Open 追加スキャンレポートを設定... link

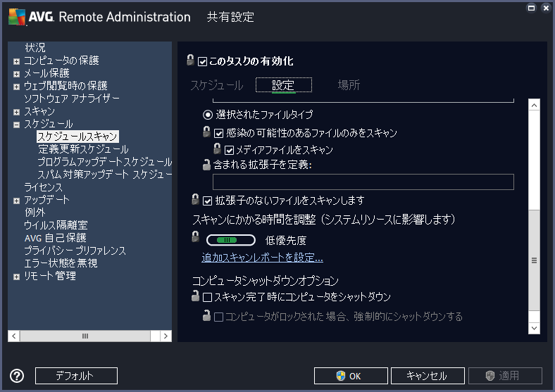[x=262, y=258]
